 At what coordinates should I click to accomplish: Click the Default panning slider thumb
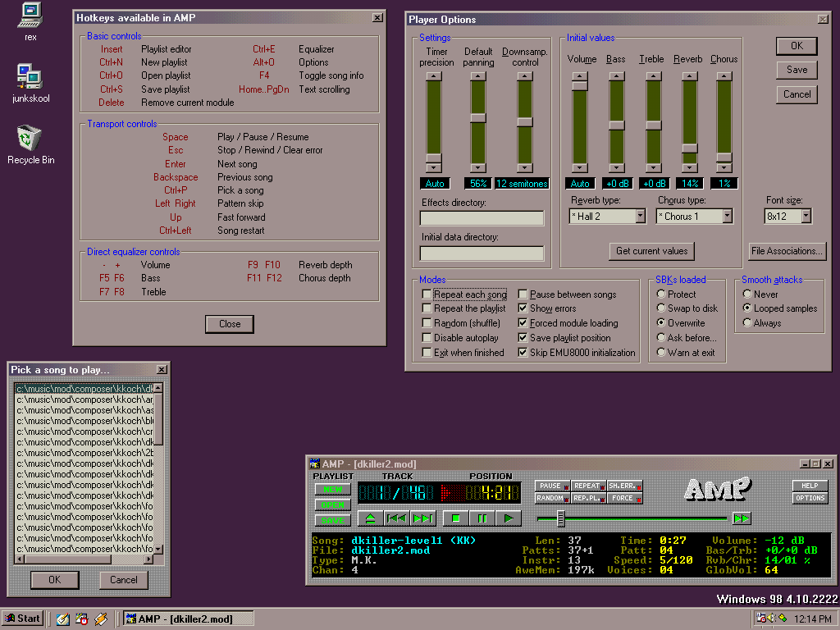478,118
